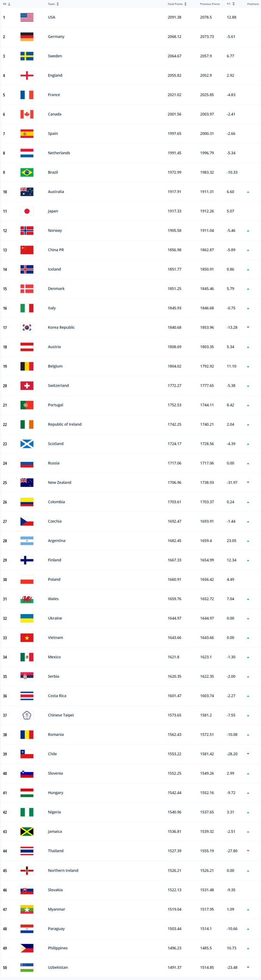The height and width of the screenshot is (980, 261).
Task: Click the Positions column header
Action: [x=253, y=4]
